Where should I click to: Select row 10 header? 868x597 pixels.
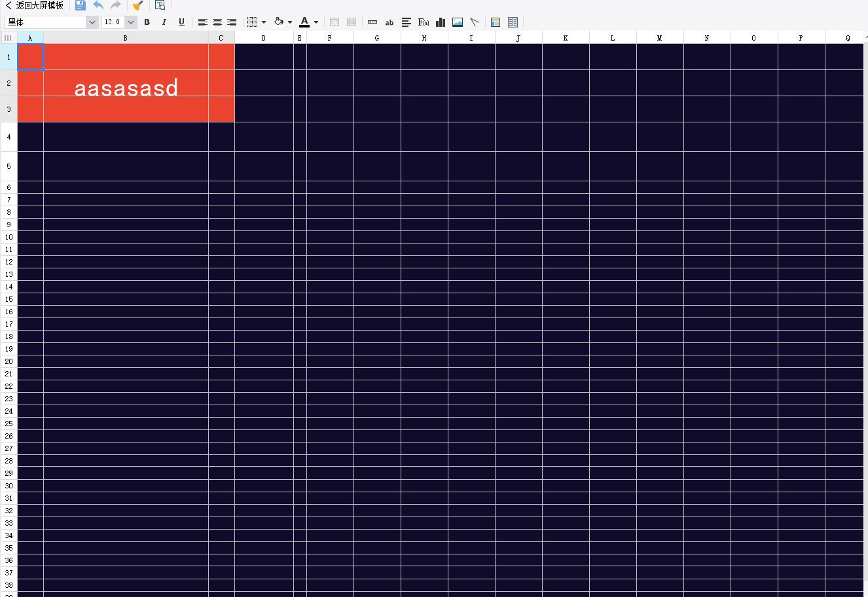(9, 237)
